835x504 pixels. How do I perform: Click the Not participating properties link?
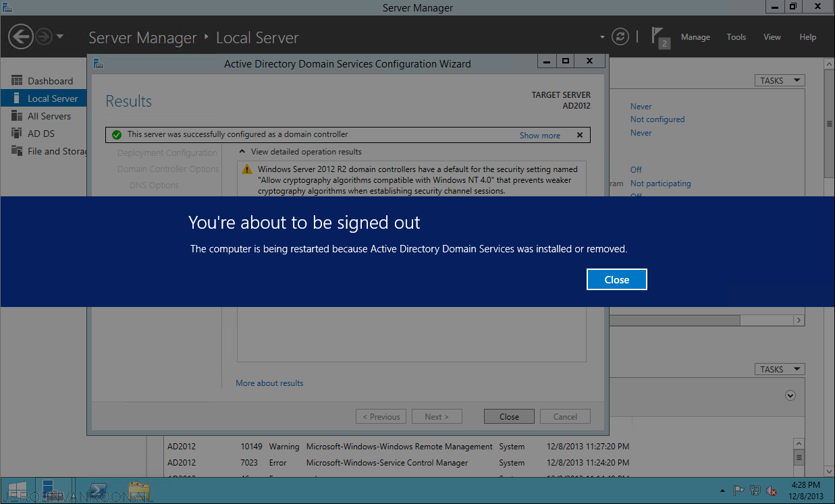pyautogui.click(x=661, y=184)
